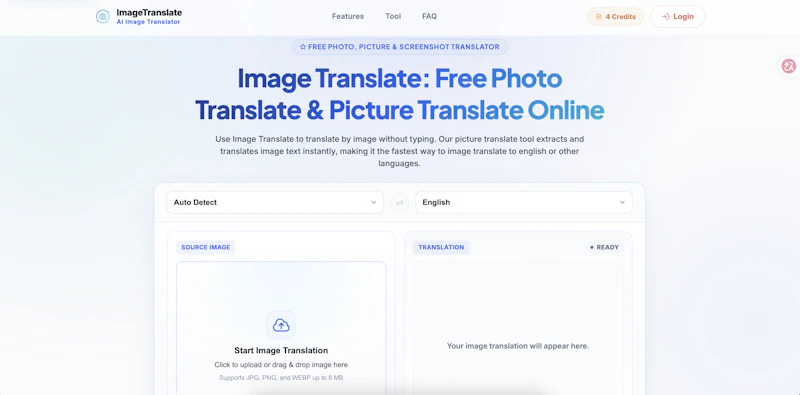Click the Login button
The height and width of the screenshot is (395, 800).
pyautogui.click(x=678, y=16)
